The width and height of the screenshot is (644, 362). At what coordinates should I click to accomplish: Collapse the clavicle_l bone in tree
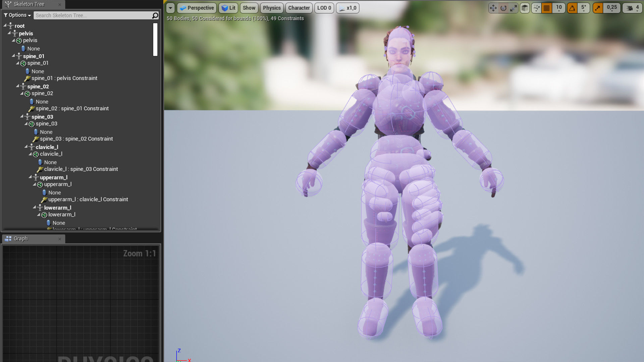point(26,147)
